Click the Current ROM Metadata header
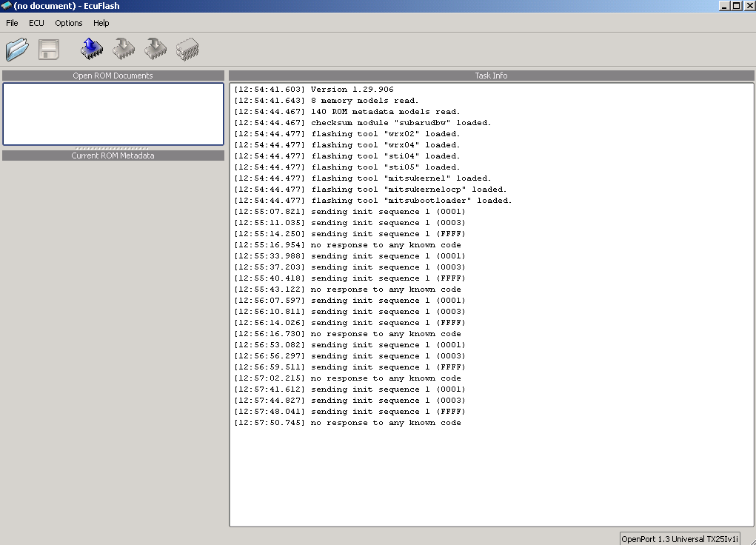 pos(113,156)
